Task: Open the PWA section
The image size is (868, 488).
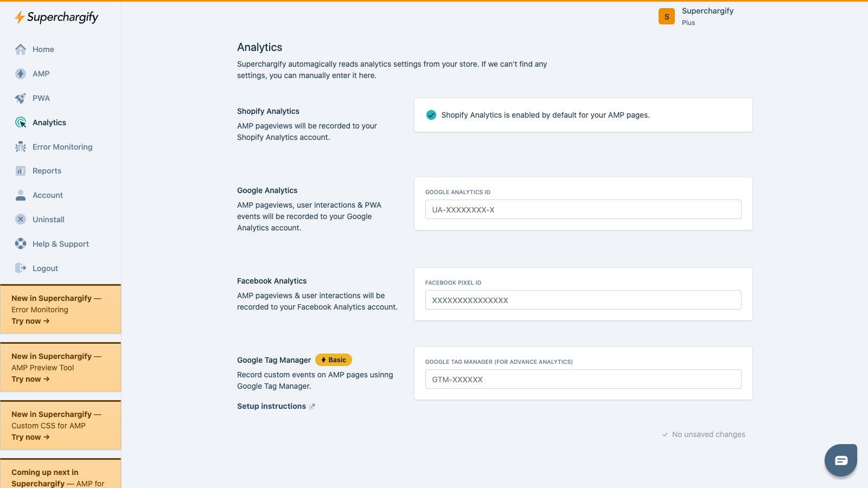Action: click(41, 98)
